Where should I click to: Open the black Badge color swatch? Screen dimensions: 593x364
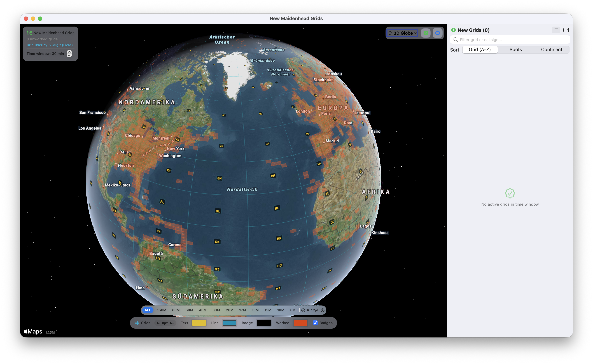[264, 323]
